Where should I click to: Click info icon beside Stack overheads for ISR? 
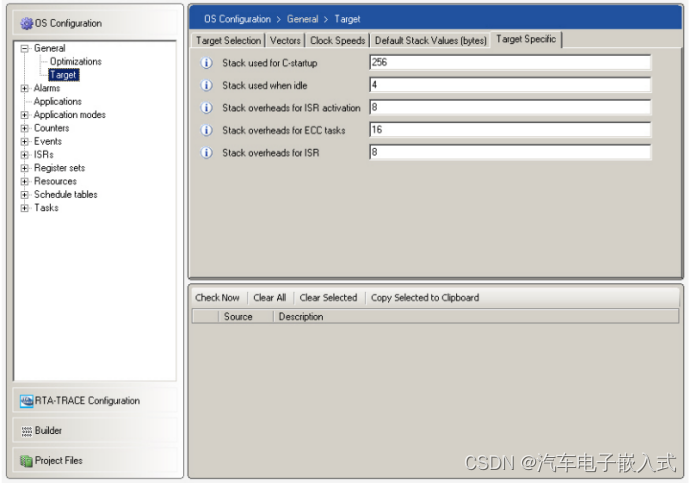206,153
